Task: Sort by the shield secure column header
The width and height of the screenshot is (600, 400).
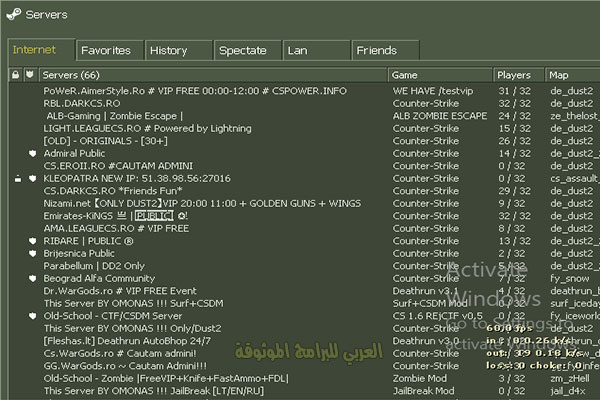Action: tap(30, 75)
